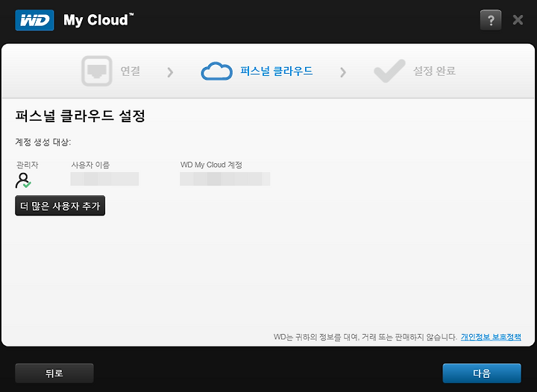
Task: Click the WD My Cloud 계정 field
Action: click(225, 179)
